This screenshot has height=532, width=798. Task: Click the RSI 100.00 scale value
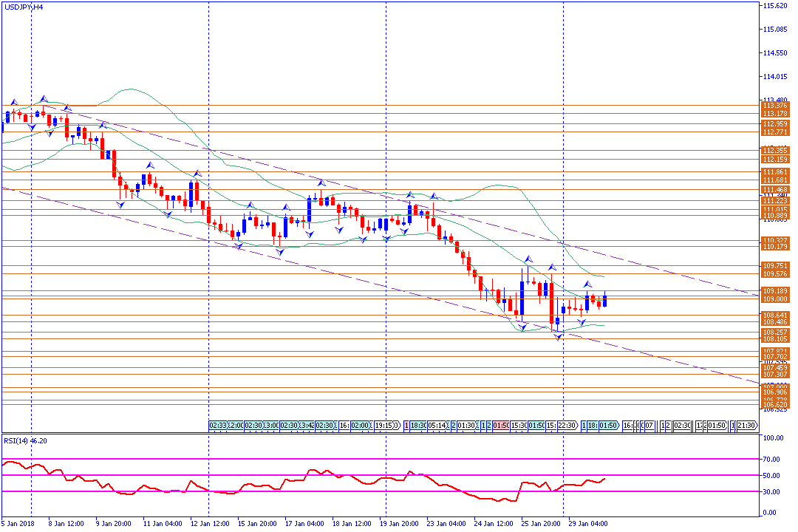click(x=773, y=438)
